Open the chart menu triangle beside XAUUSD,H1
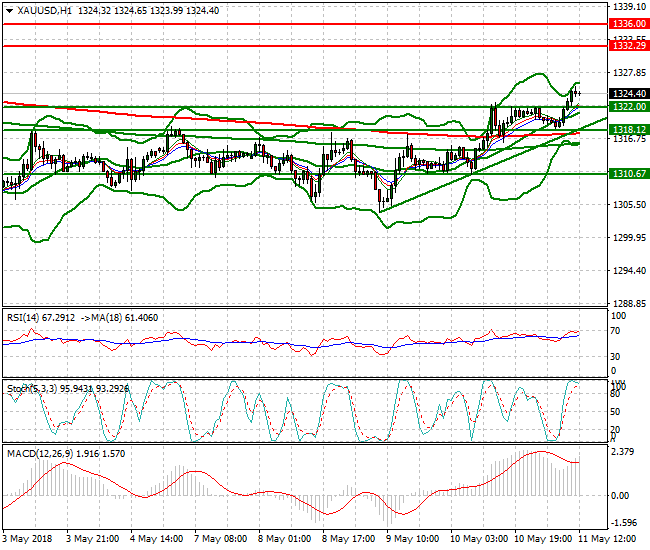This screenshot has width=650, height=550. pos(9,11)
